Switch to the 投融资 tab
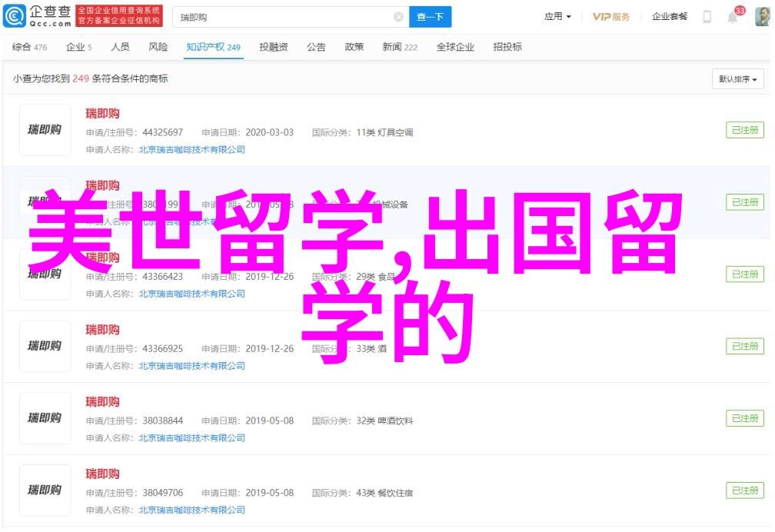The image size is (775, 532). tap(274, 47)
